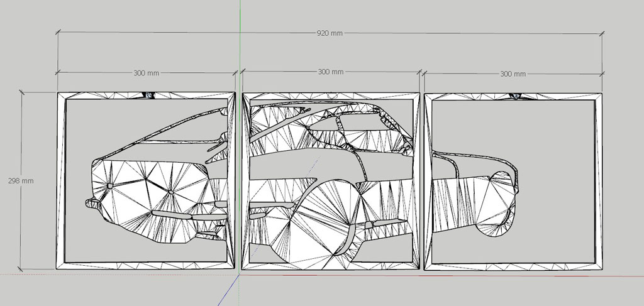
Task: Click the right panel's 300 mm dimension label
Action: pyautogui.click(x=513, y=74)
